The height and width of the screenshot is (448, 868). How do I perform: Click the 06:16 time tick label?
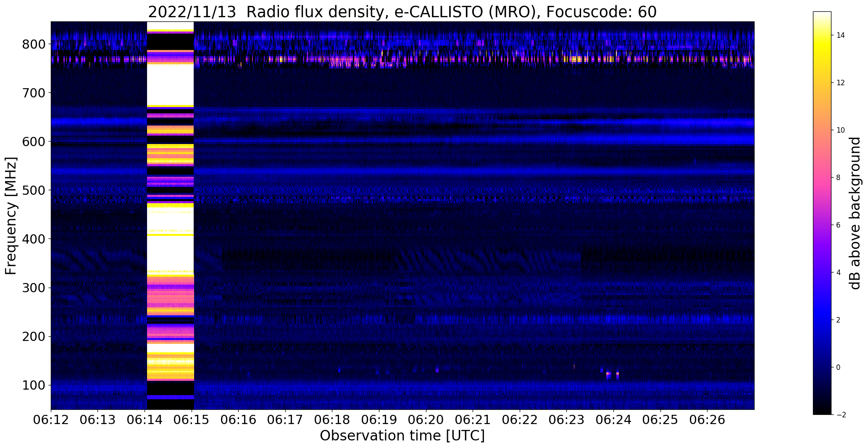[x=239, y=419]
